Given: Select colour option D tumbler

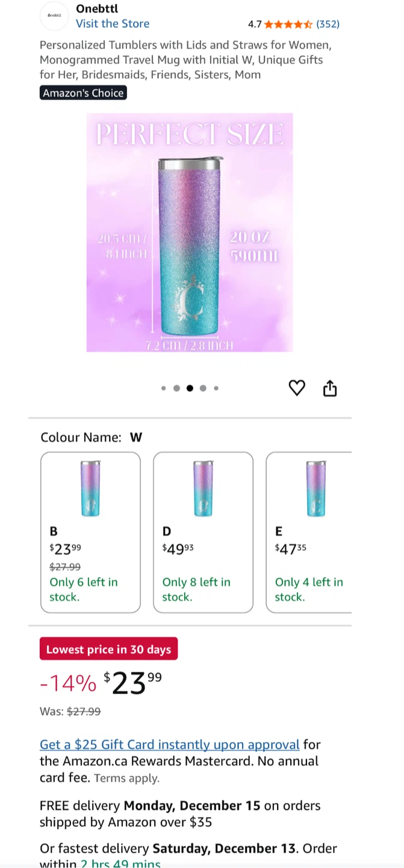Looking at the screenshot, I should point(203,532).
